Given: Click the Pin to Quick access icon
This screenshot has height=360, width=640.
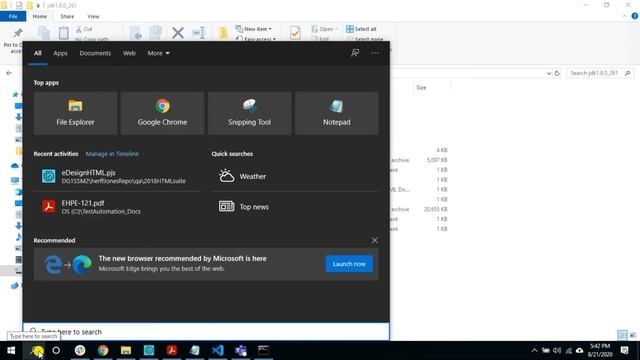Looking at the screenshot, I should (18, 33).
